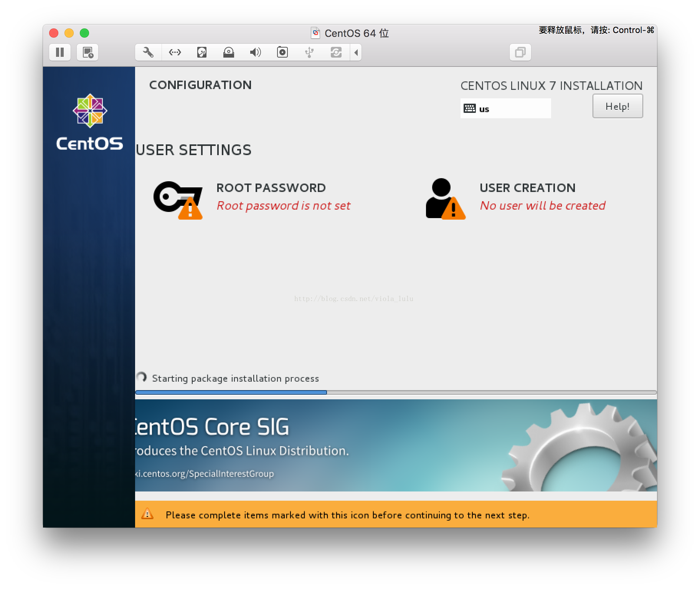
Task: Click the warning triangle in orange bar
Action: coord(147,514)
